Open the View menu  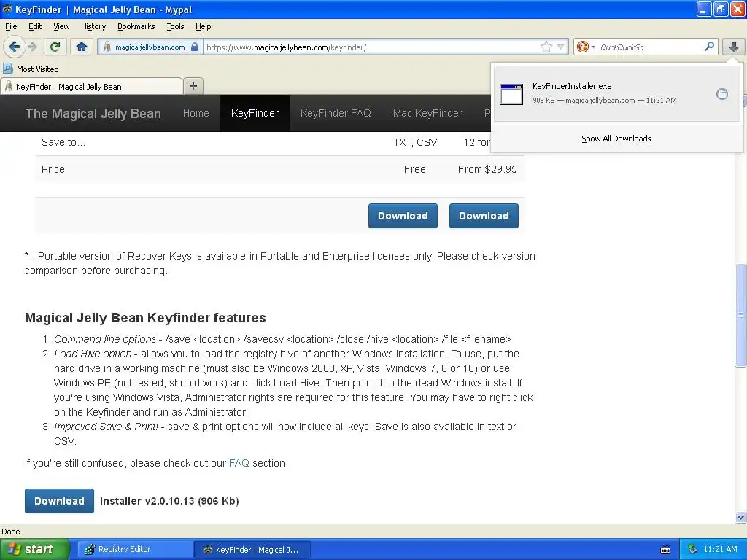(61, 26)
